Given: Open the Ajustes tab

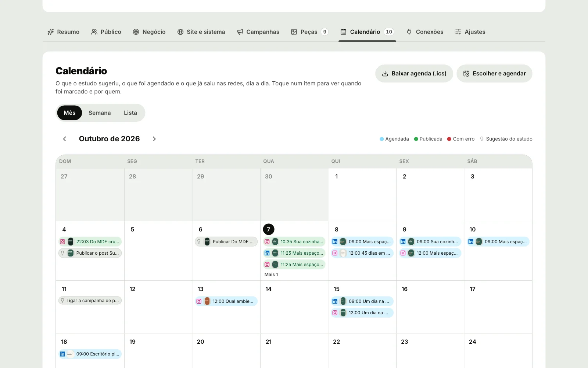Looking at the screenshot, I should (470, 32).
